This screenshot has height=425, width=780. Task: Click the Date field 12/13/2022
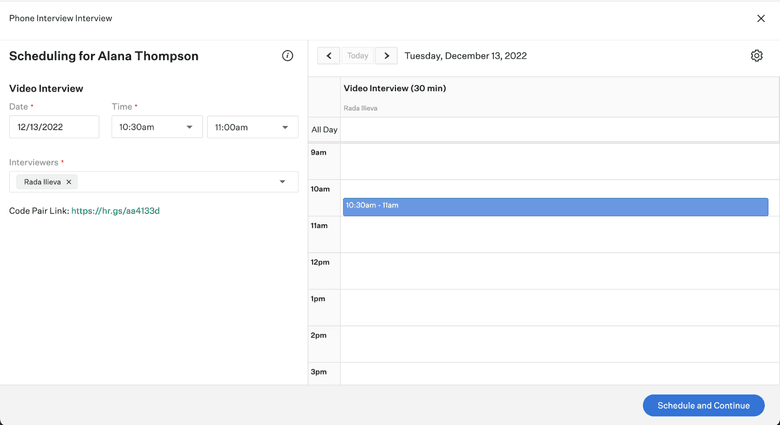(54, 127)
